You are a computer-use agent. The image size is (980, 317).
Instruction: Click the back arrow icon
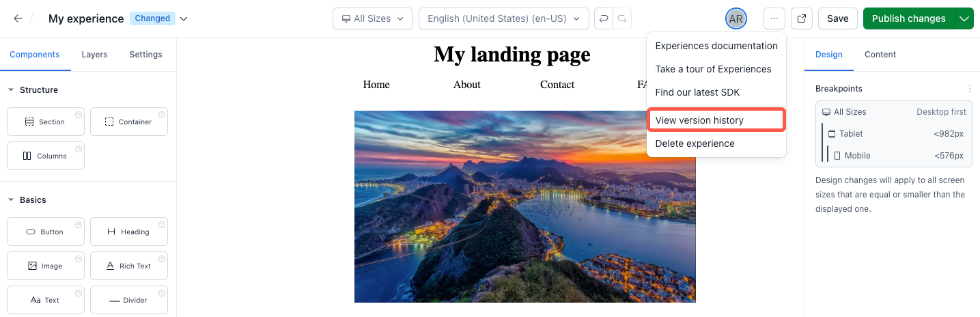click(x=18, y=18)
